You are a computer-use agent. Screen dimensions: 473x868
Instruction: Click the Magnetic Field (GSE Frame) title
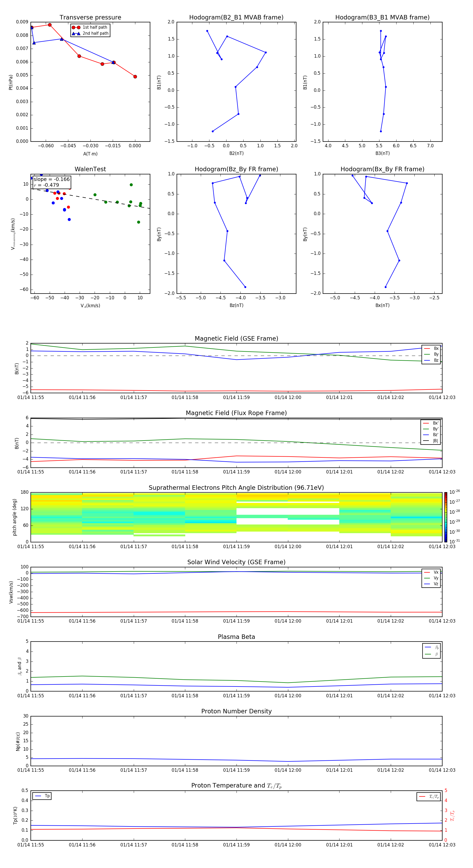pyautogui.click(x=236, y=339)
